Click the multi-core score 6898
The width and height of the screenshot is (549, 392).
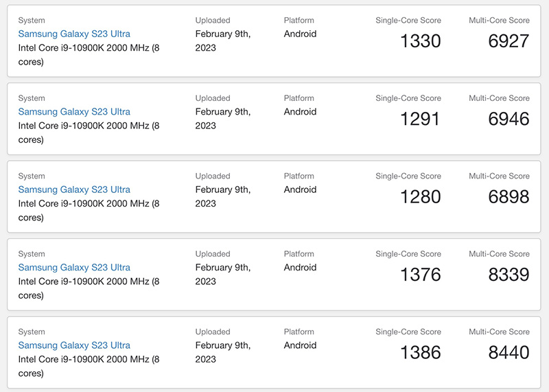click(x=509, y=196)
